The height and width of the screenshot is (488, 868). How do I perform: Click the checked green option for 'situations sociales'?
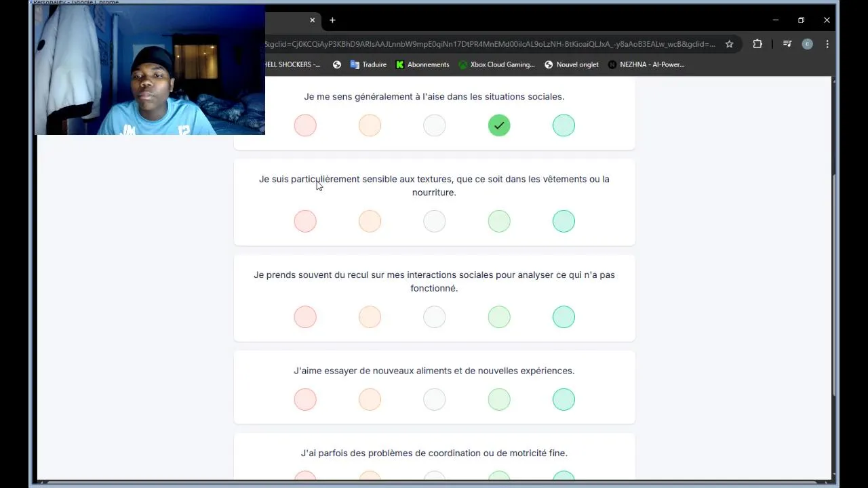pyautogui.click(x=499, y=125)
